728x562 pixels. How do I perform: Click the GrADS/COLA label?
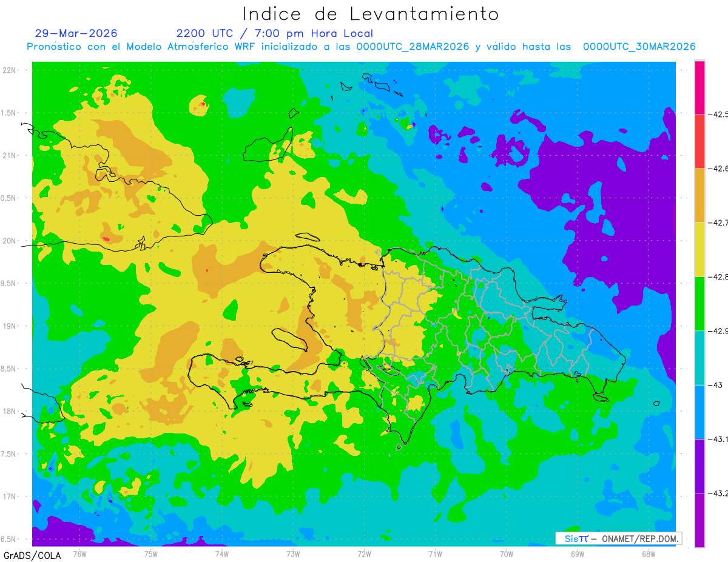point(32,555)
